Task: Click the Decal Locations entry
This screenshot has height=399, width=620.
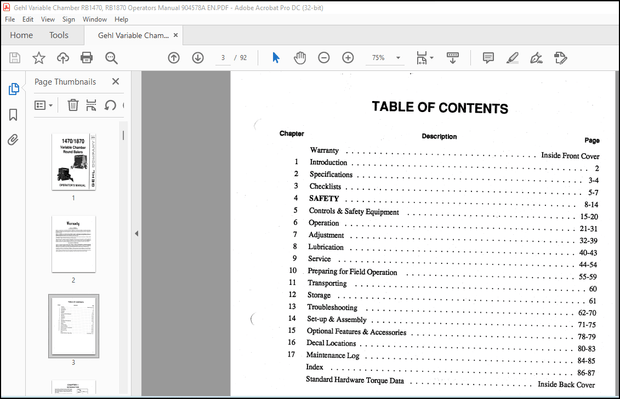Action: click(x=331, y=343)
